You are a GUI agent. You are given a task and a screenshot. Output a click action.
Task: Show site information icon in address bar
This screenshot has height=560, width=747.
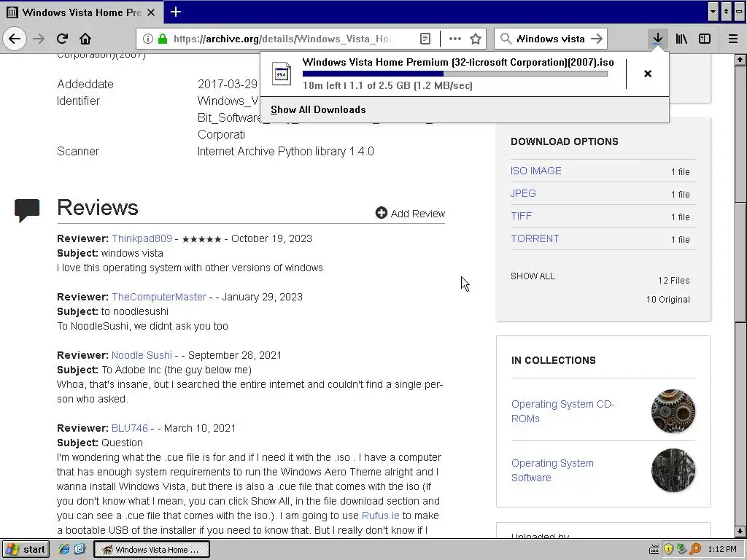pyautogui.click(x=147, y=39)
